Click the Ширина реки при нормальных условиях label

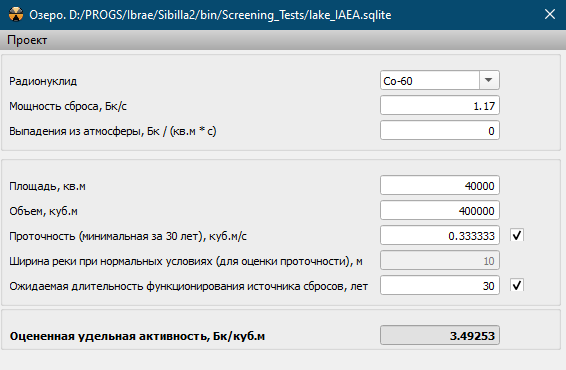[186, 261]
